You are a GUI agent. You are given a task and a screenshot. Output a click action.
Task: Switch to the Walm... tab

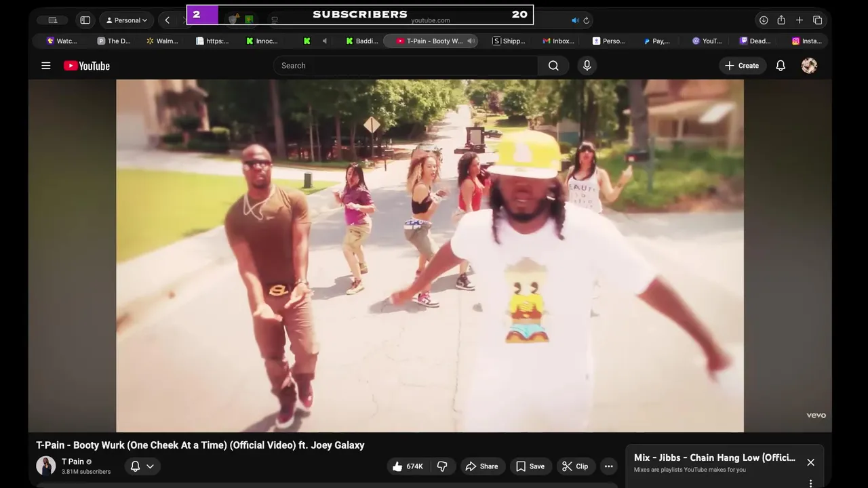163,41
